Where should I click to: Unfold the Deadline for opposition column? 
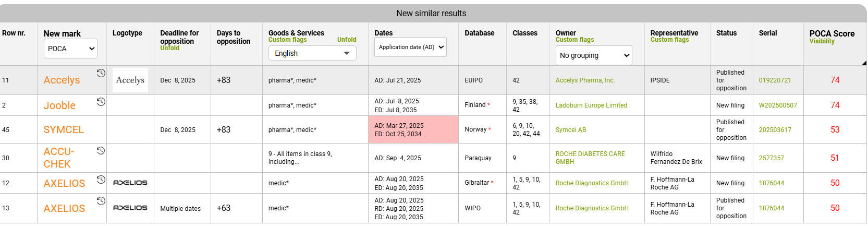point(169,48)
